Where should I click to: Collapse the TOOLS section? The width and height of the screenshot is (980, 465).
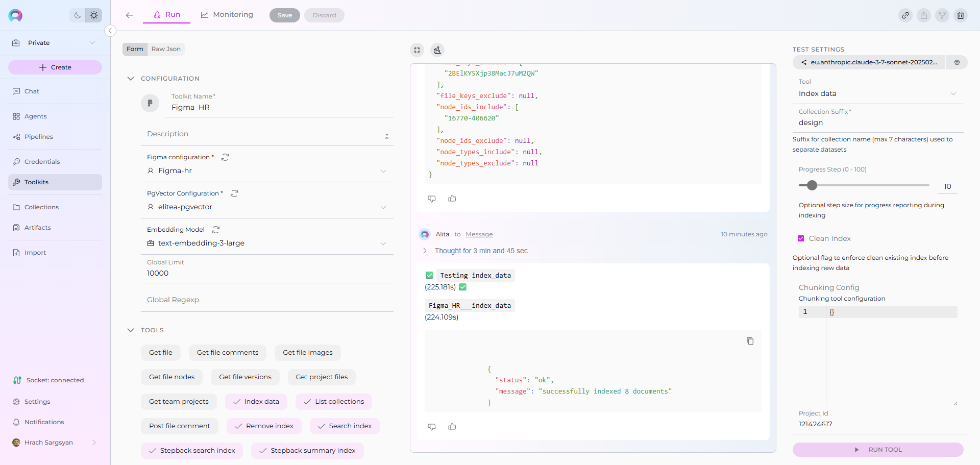131,330
